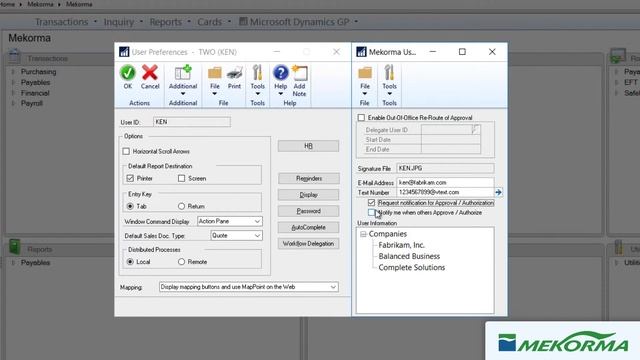Click the Transactions area icon in background
Image resolution: width=640 pixels, height=360 pixels.
pyautogui.click(x=14, y=56)
